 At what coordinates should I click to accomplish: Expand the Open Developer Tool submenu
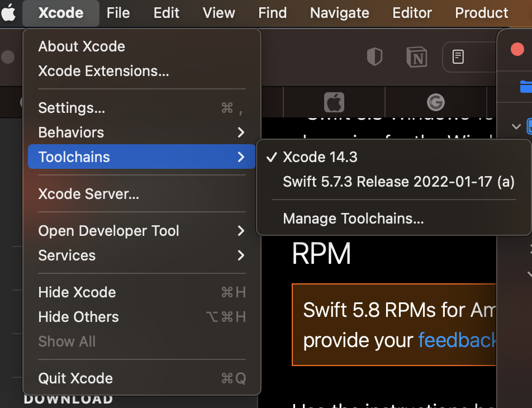point(142,231)
